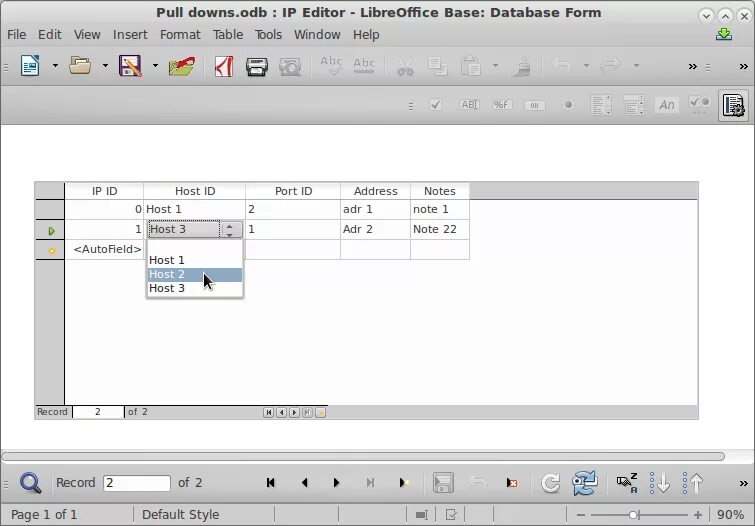Open the New document dropdown arrow

[x=55, y=66]
